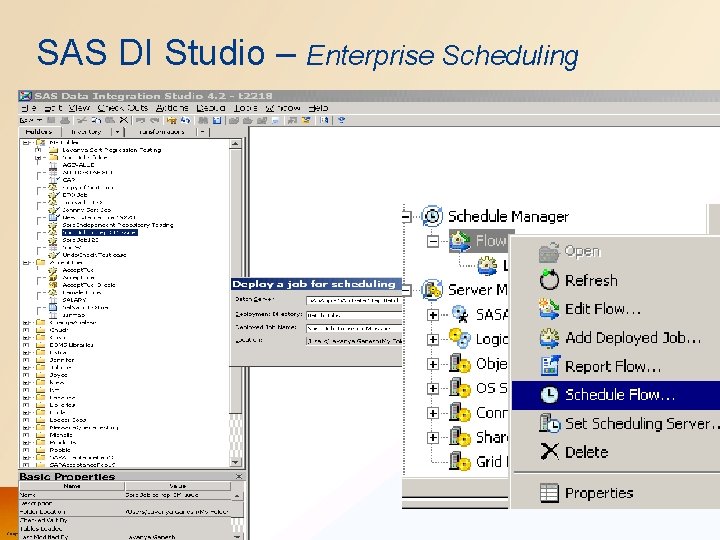Open the File menu
The width and height of the screenshot is (720, 540).
(29, 108)
